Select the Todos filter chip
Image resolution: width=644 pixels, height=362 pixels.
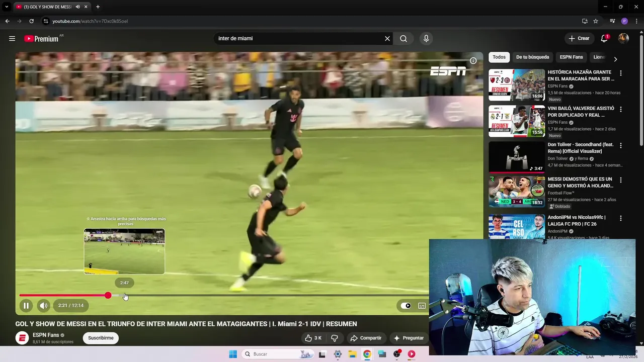(x=499, y=57)
